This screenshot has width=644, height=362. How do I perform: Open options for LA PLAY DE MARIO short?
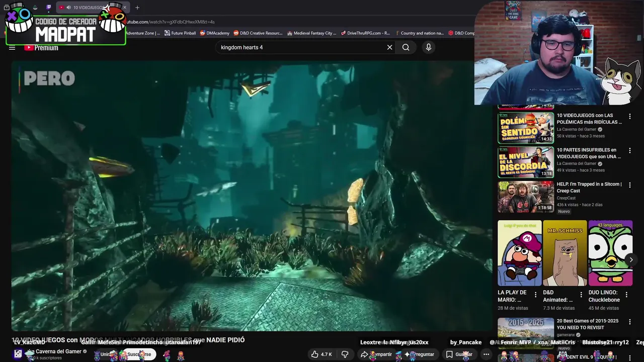pyautogui.click(x=535, y=295)
